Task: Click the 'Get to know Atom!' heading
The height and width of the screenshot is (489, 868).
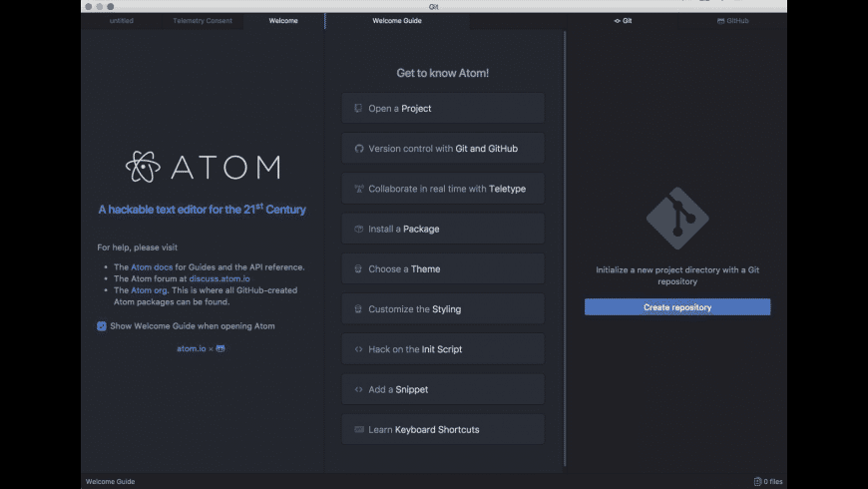Action: pos(442,73)
